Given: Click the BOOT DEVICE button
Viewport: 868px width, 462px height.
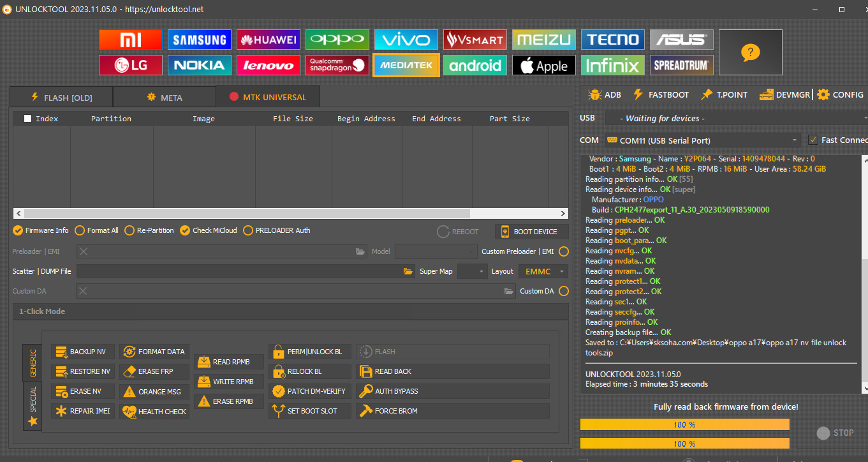Looking at the screenshot, I should click(529, 232).
